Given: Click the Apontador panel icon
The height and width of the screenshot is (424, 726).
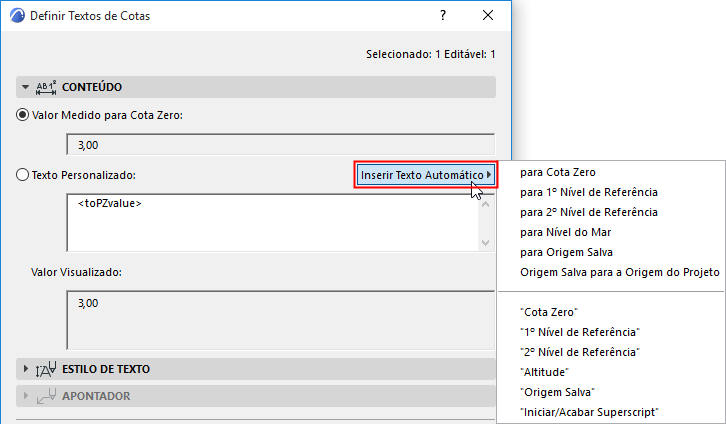Looking at the screenshot, I should [x=46, y=396].
